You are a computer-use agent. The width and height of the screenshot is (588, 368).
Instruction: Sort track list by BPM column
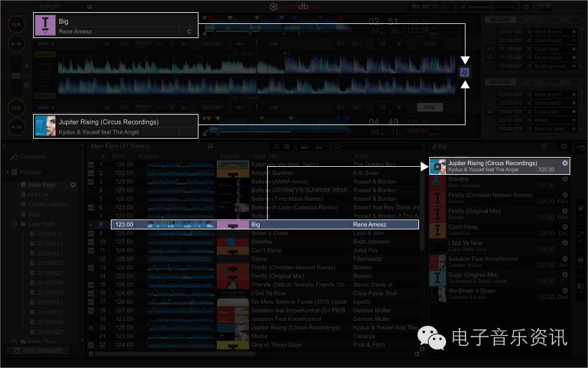coord(119,156)
